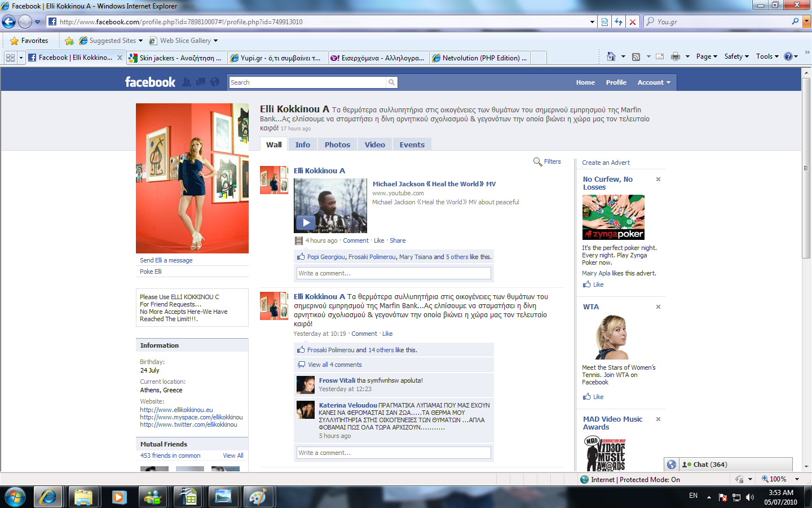Image resolution: width=812 pixels, height=508 pixels.
Task: Open Facebook Home in top bar
Action: (x=585, y=82)
